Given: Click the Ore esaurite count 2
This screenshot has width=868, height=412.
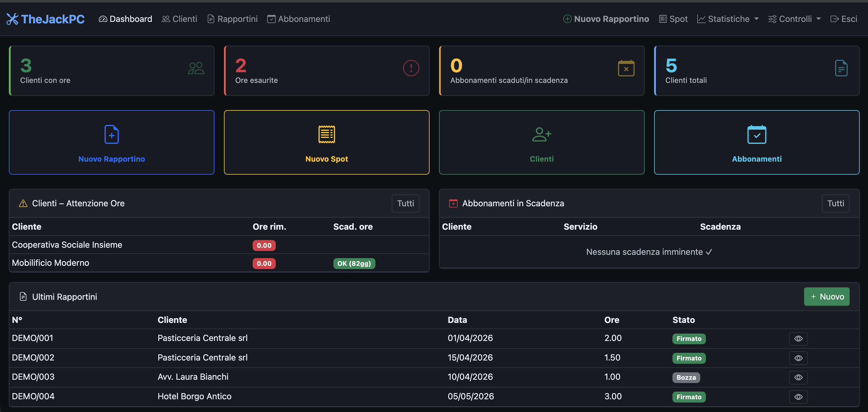Looking at the screenshot, I should tap(241, 65).
